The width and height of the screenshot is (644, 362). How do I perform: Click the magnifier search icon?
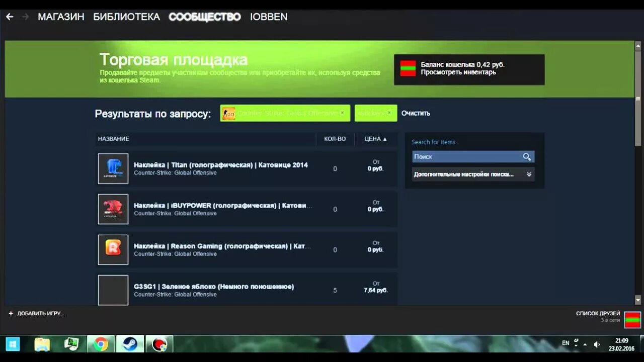(x=527, y=157)
